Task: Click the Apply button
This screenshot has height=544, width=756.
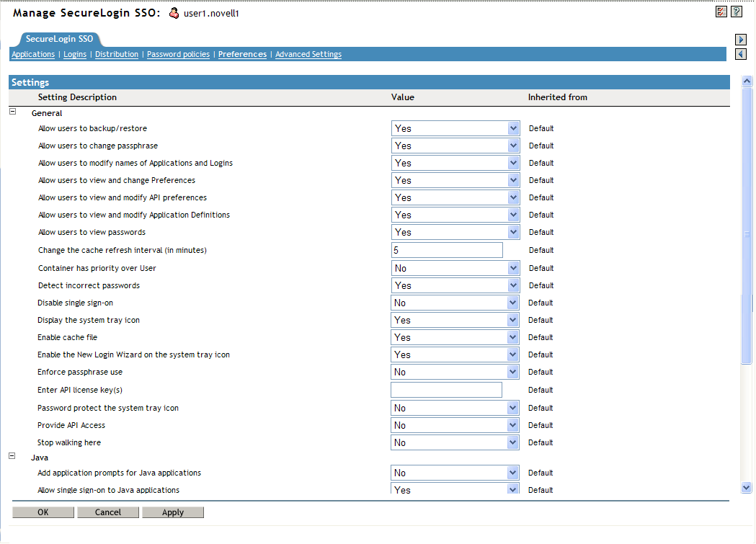Action: click(x=173, y=512)
